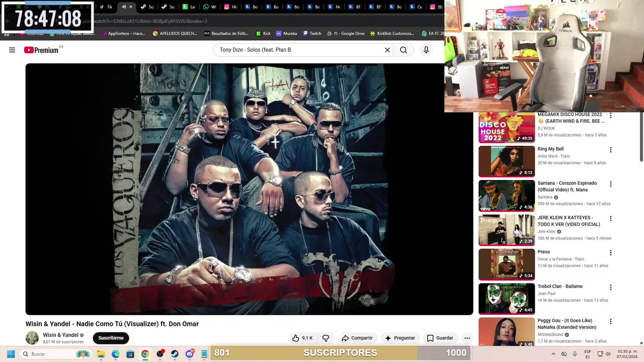This screenshot has width=644, height=362.
Task: Open AppSorteos bookmark
Action: tap(123, 33)
